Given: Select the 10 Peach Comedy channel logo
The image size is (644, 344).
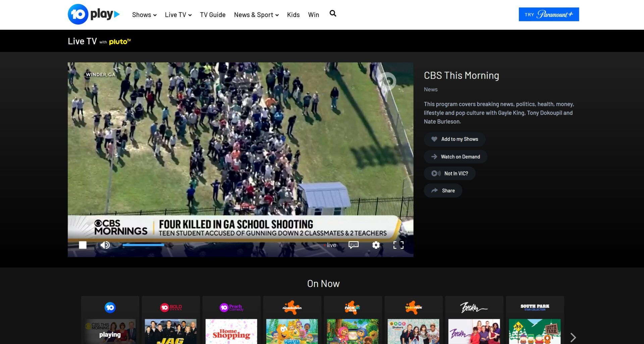Looking at the screenshot, I should pos(231,307).
